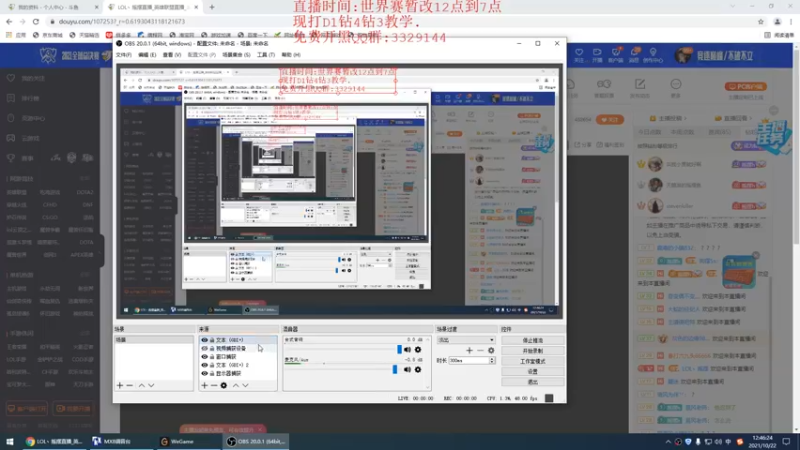Viewport: 800px width, 450px height.
Task: Move source down with arrow icon
Action: pyautogui.click(x=245, y=386)
